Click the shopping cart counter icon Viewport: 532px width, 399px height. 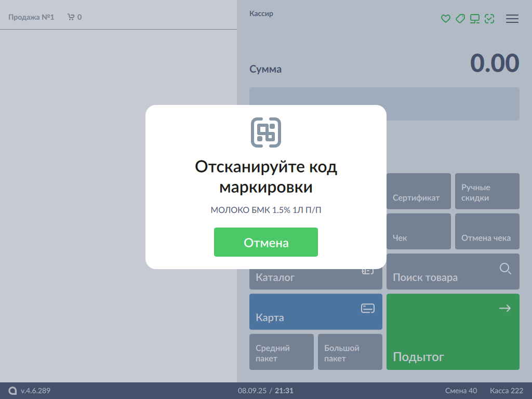pyautogui.click(x=71, y=17)
